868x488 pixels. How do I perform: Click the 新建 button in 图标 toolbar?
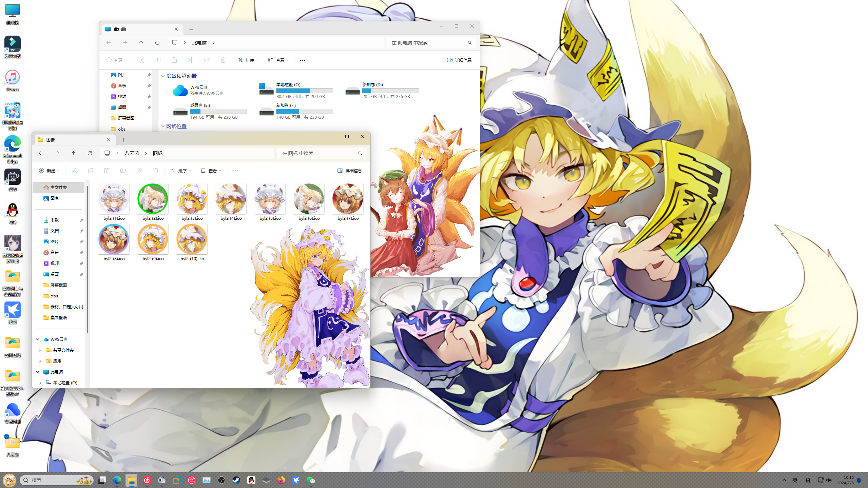[x=50, y=171]
